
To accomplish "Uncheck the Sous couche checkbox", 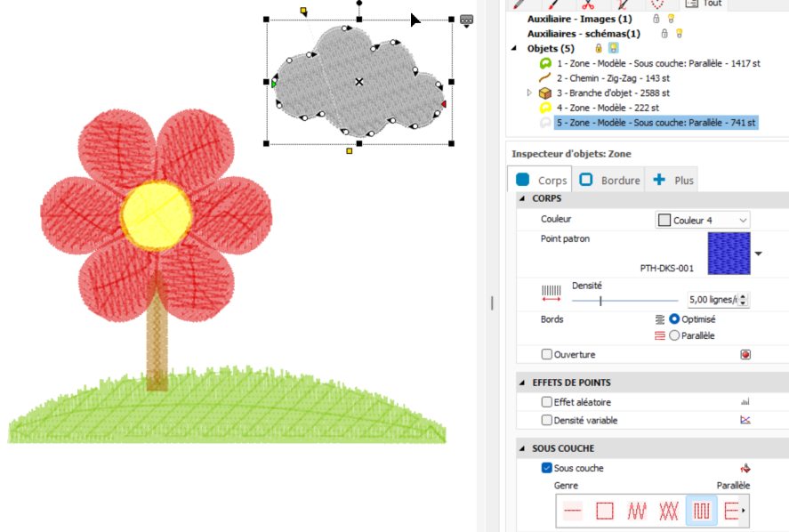I will (546, 468).
